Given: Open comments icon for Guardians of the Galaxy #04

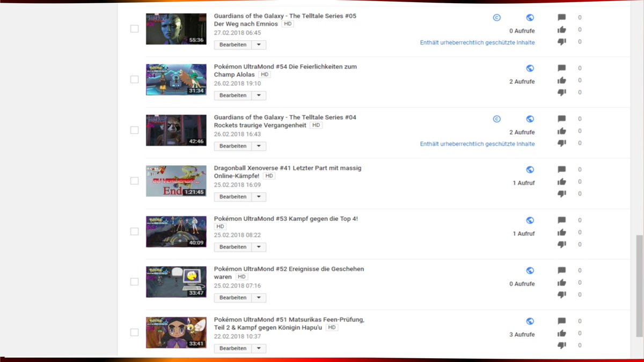Looking at the screenshot, I should [x=562, y=119].
